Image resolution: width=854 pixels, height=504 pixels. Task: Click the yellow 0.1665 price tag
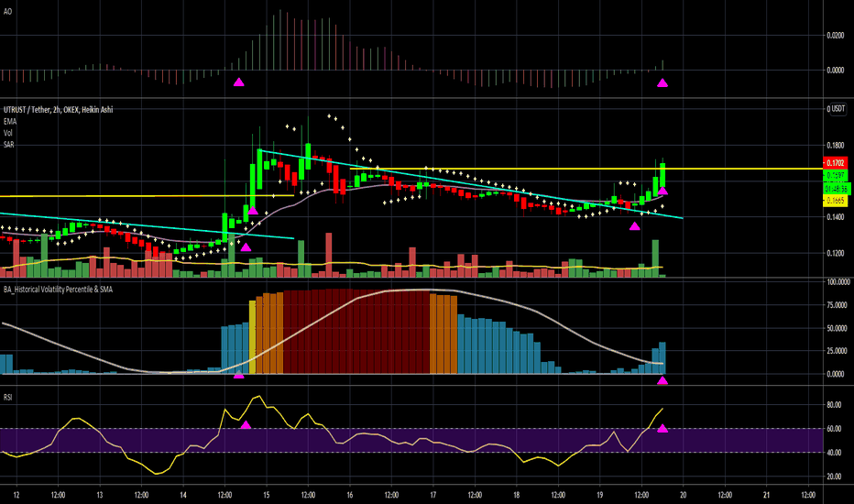pos(836,201)
